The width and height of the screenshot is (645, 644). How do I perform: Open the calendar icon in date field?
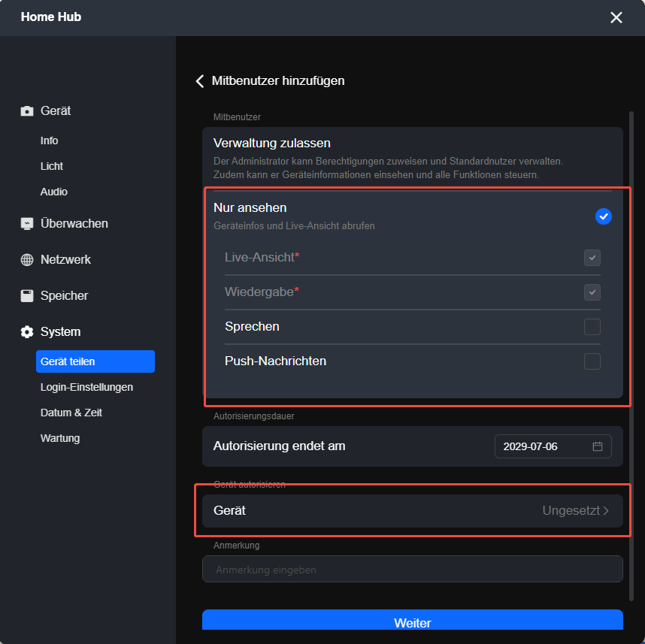pyautogui.click(x=598, y=446)
